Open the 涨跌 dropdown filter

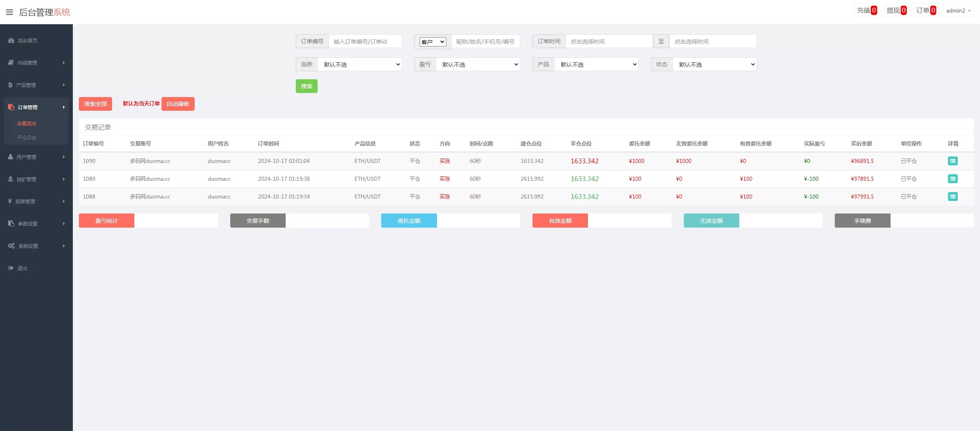[359, 64]
